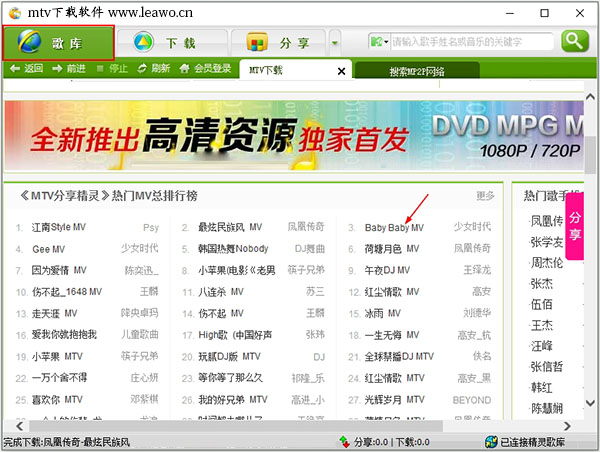
Task: Close the MTV下载 page tab
Action: point(341,71)
